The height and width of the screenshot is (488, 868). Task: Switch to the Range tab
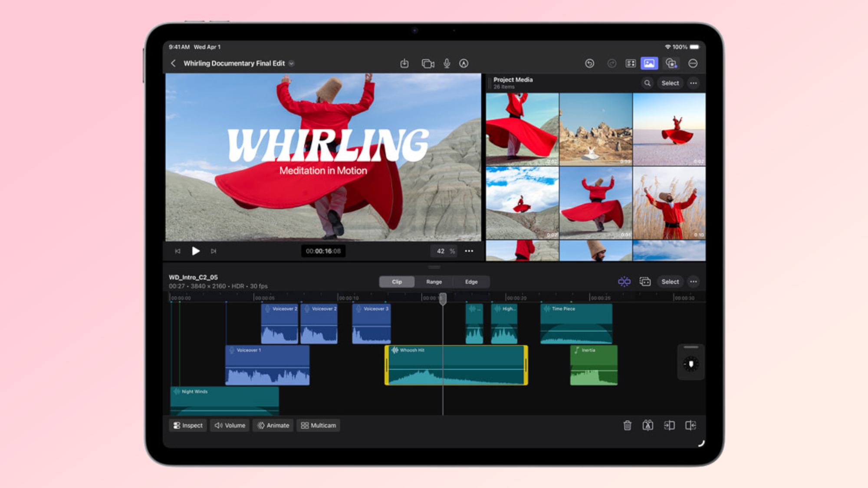click(434, 282)
